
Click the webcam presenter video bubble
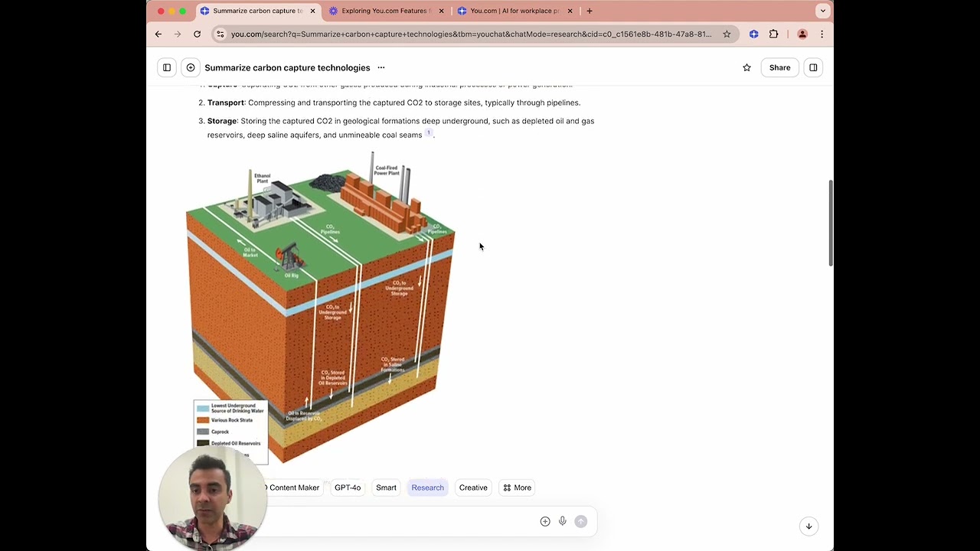212,497
